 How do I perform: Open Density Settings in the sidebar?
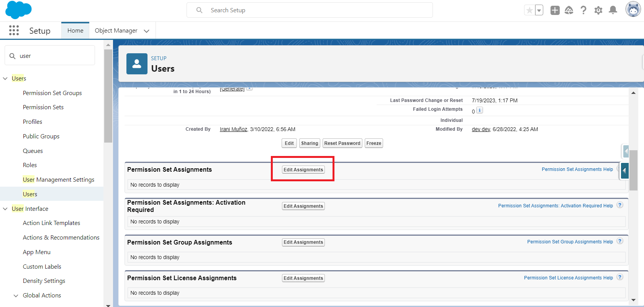44,281
